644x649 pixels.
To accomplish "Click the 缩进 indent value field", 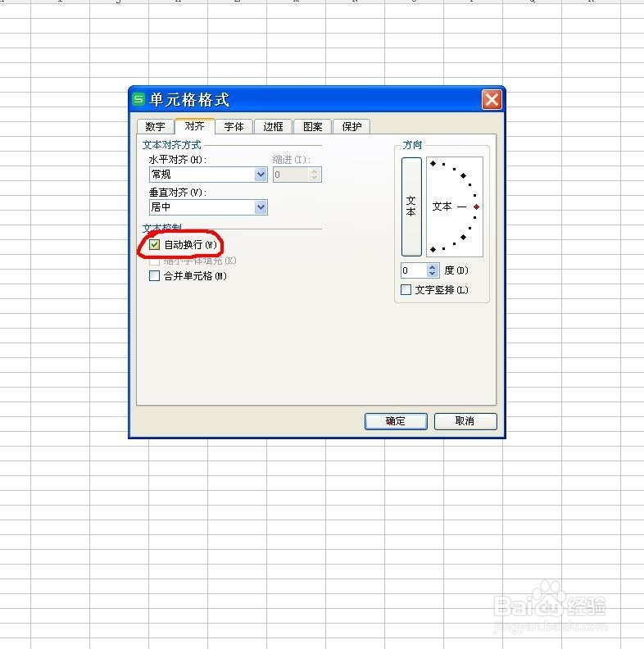I will [x=291, y=175].
